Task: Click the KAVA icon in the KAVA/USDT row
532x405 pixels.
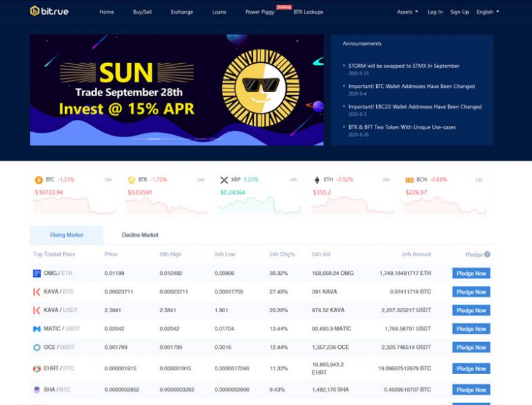Action: (37, 310)
